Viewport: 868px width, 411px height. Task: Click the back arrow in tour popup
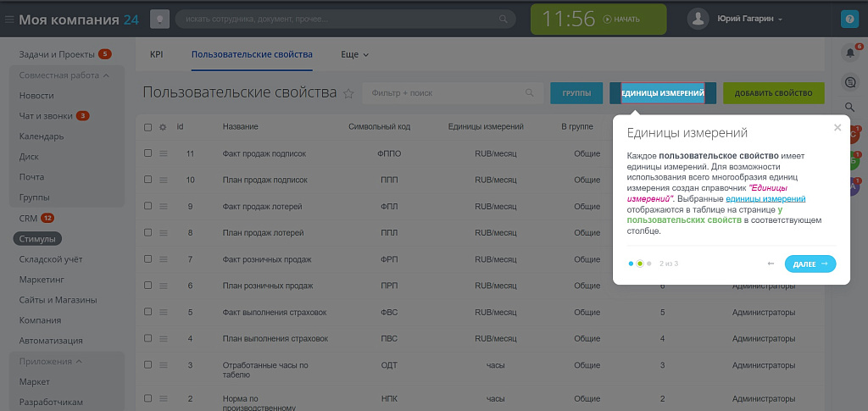[x=771, y=264]
